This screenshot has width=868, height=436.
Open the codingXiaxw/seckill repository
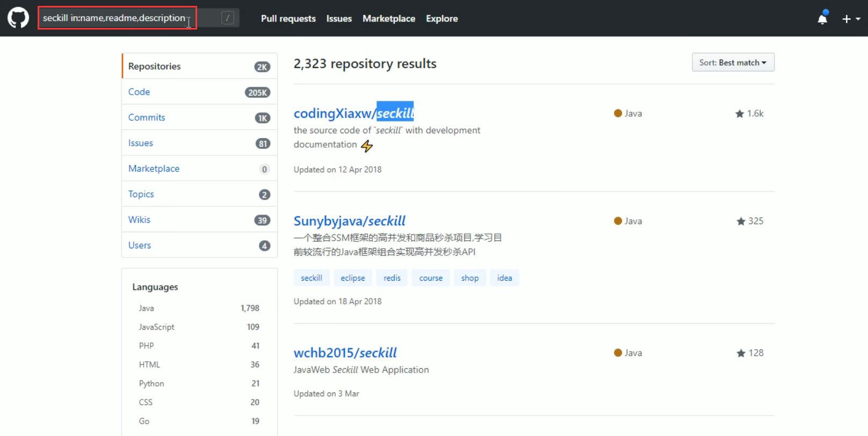click(353, 113)
